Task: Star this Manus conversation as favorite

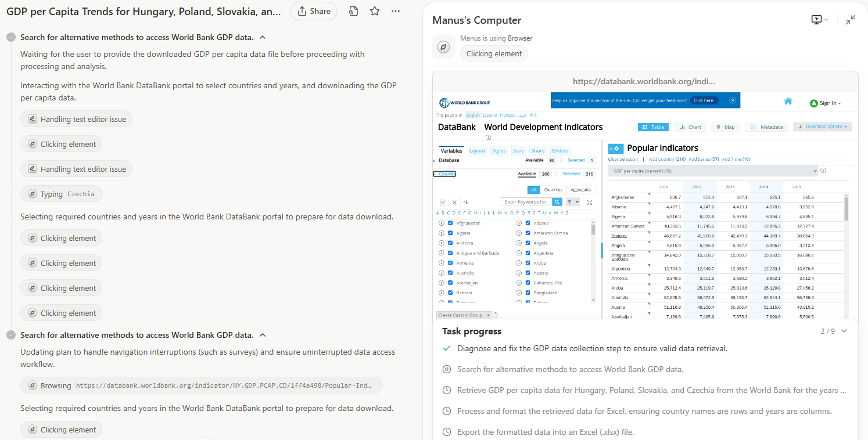Action: coord(375,11)
